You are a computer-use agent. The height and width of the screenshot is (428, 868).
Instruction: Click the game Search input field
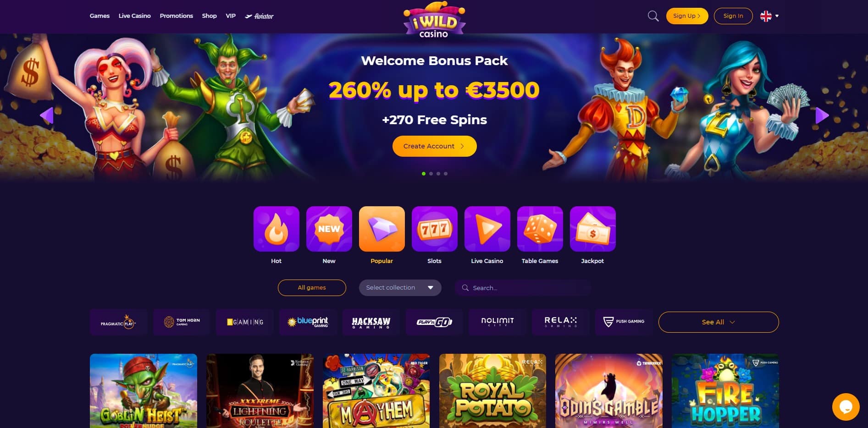click(523, 288)
